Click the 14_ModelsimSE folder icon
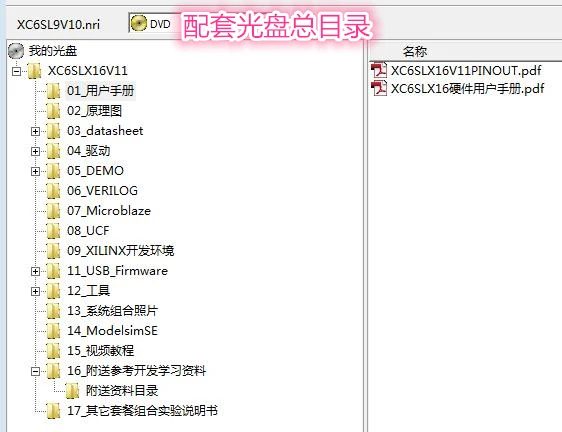The image size is (562, 432). click(53, 331)
